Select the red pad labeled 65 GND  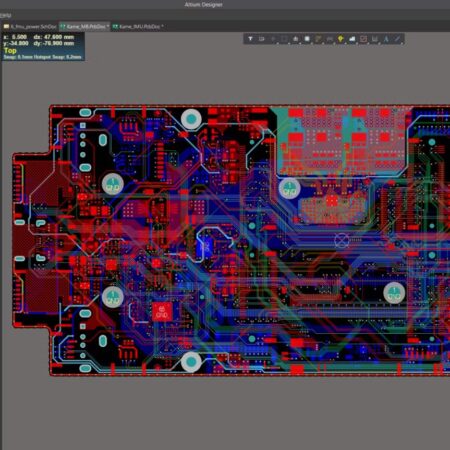(162, 312)
